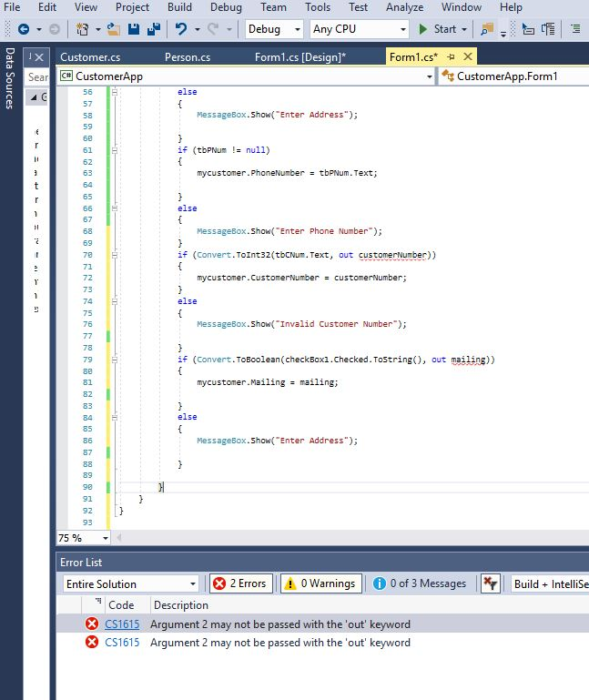Collapse the if block at line 61

[115, 150]
